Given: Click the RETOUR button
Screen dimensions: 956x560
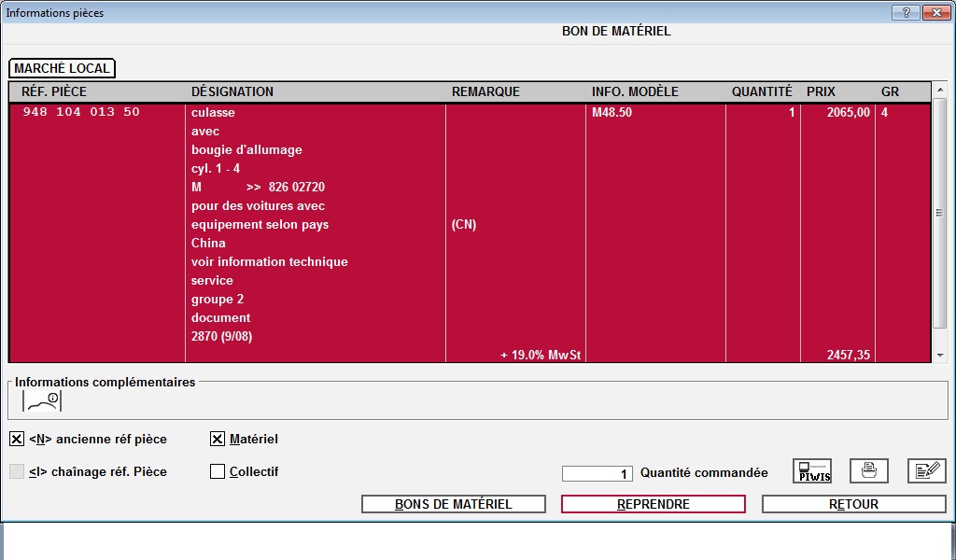Looking at the screenshot, I should (x=853, y=504).
